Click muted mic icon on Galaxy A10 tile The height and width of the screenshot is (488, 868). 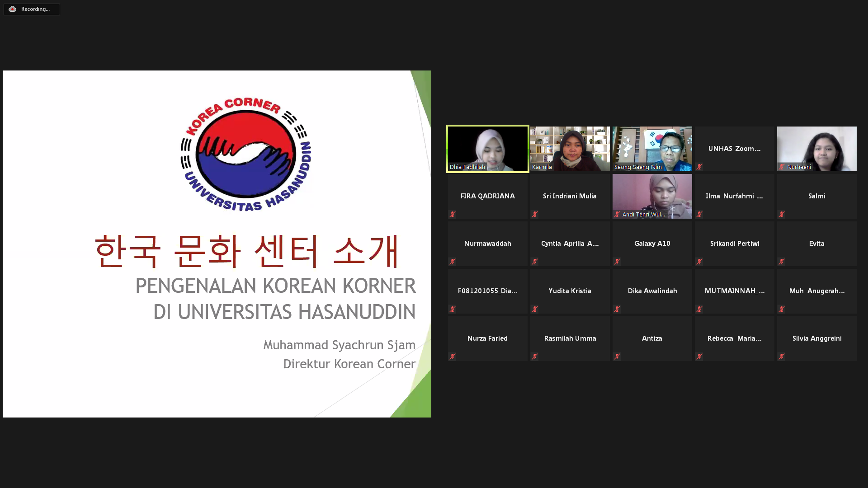click(x=617, y=262)
